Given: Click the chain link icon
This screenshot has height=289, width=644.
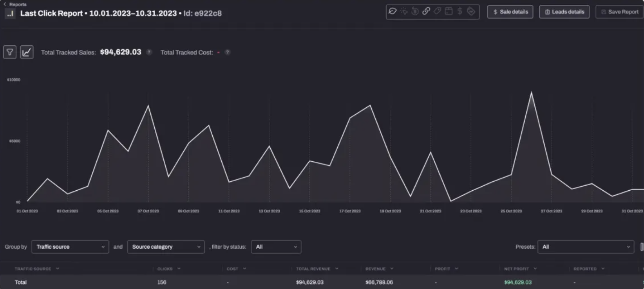Looking at the screenshot, I should [426, 11].
